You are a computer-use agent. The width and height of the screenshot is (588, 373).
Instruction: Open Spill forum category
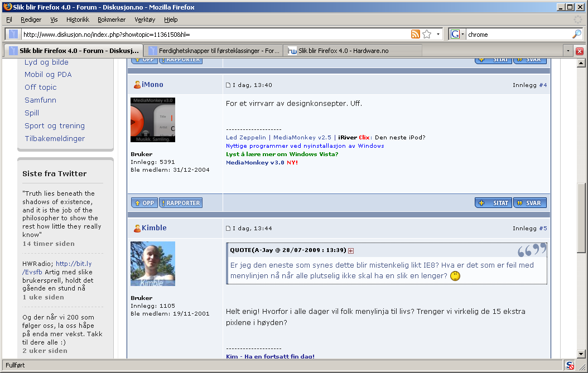[32, 113]
